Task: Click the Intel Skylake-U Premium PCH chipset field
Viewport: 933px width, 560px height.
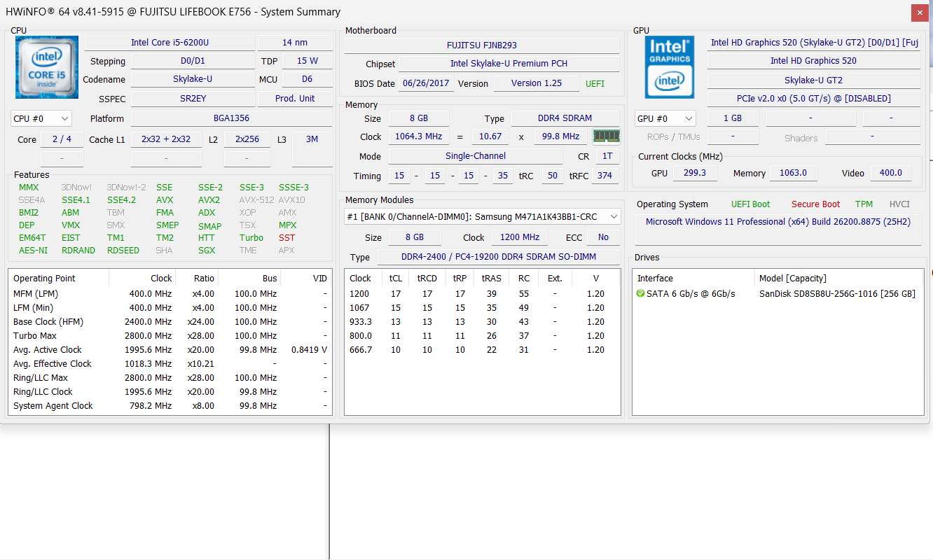Action: click(509, 64)
